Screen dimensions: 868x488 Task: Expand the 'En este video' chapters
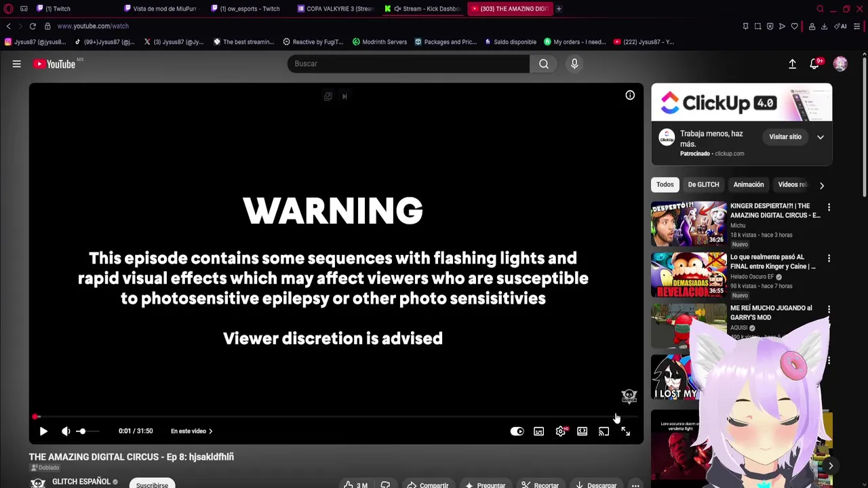[191, 431]
